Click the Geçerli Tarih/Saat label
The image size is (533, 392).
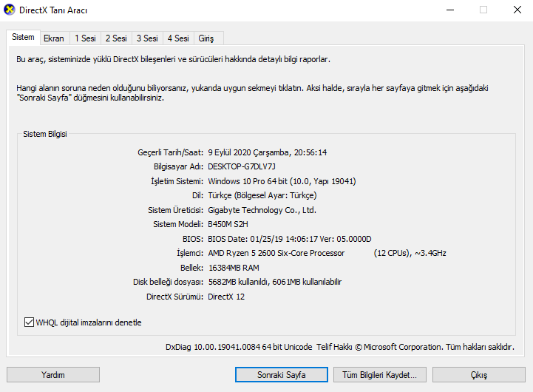point(170,152)
